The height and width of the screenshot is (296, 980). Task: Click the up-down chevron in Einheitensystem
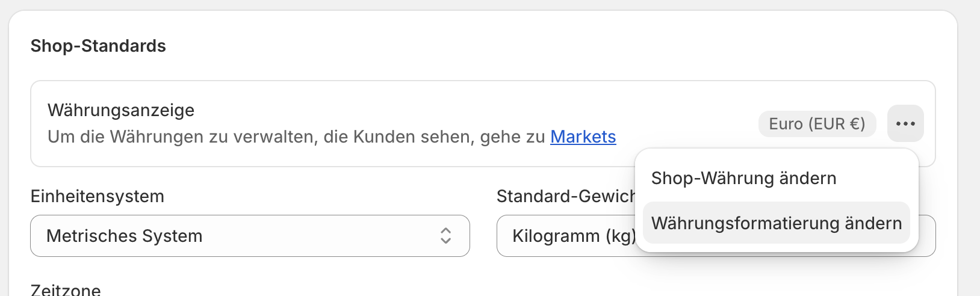point(445,236)
